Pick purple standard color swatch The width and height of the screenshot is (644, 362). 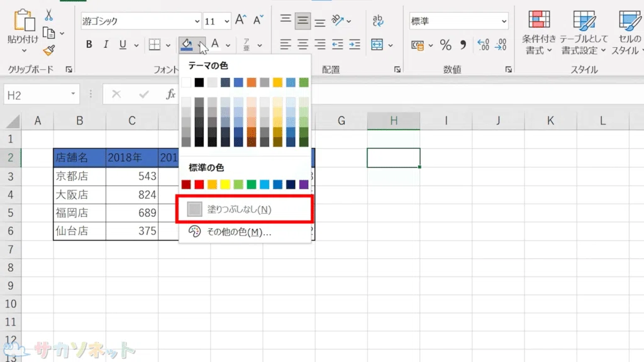click(x=304, y=184)
